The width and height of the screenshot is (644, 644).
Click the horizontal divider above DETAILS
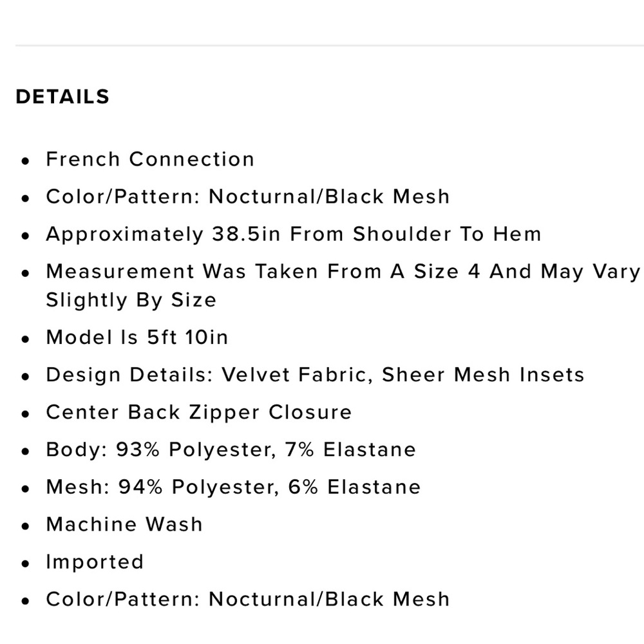coord(322,46)
